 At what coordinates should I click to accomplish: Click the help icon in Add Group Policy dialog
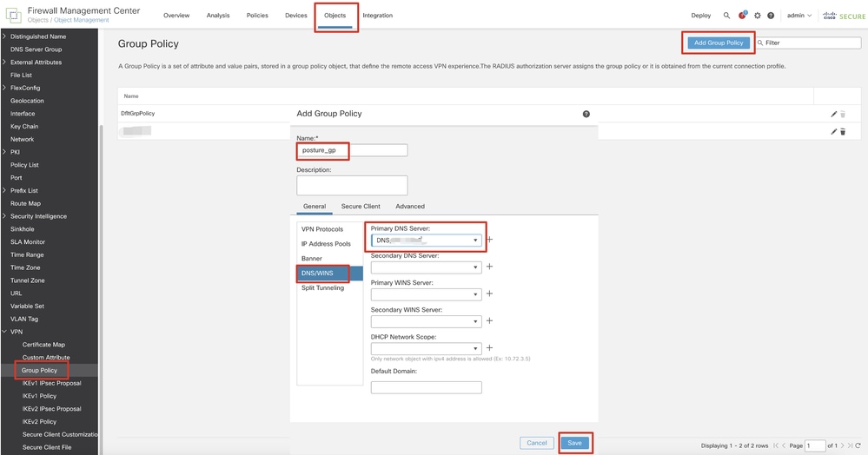coord(586,114)
